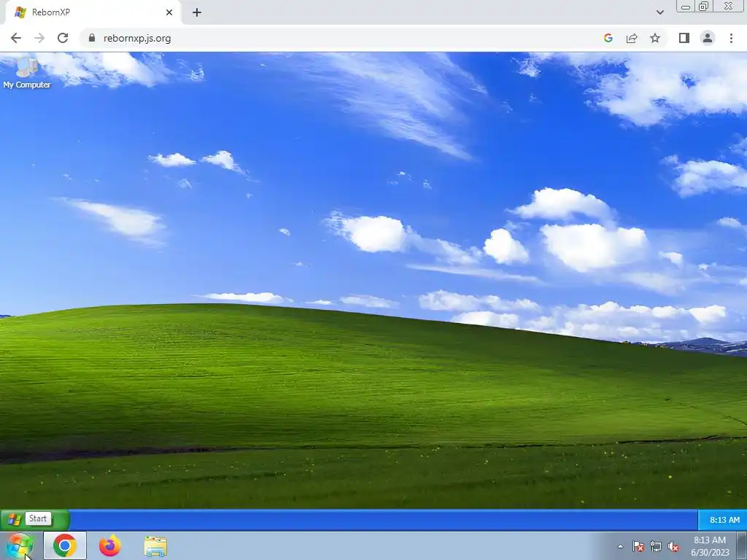
Task: Click the Google icon in address bar
Action: [608, 38]
